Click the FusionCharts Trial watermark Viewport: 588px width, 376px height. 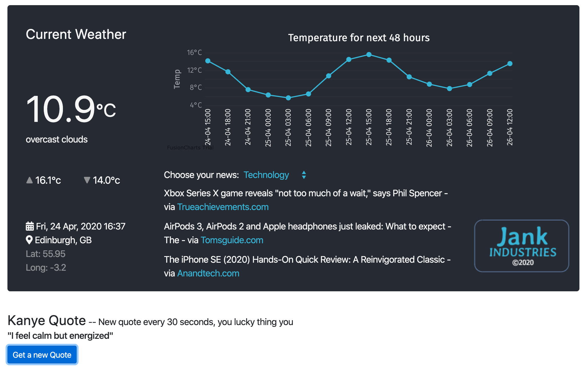tap(190, 148)
